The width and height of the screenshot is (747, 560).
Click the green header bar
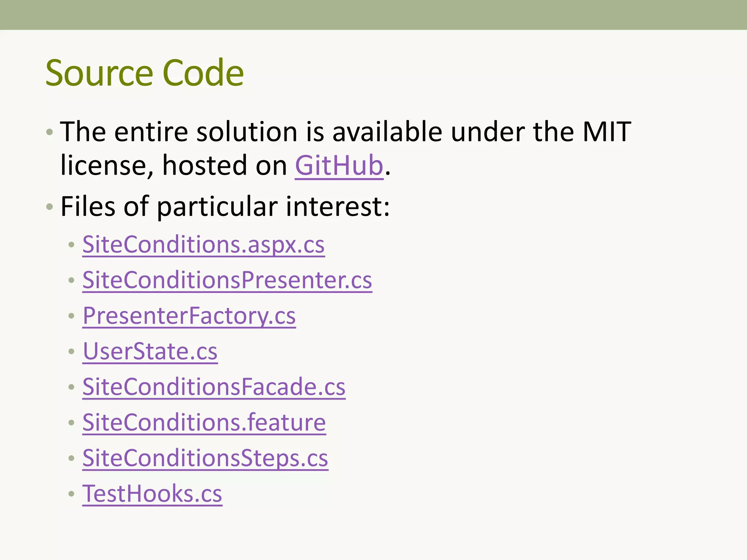point(373,15)
